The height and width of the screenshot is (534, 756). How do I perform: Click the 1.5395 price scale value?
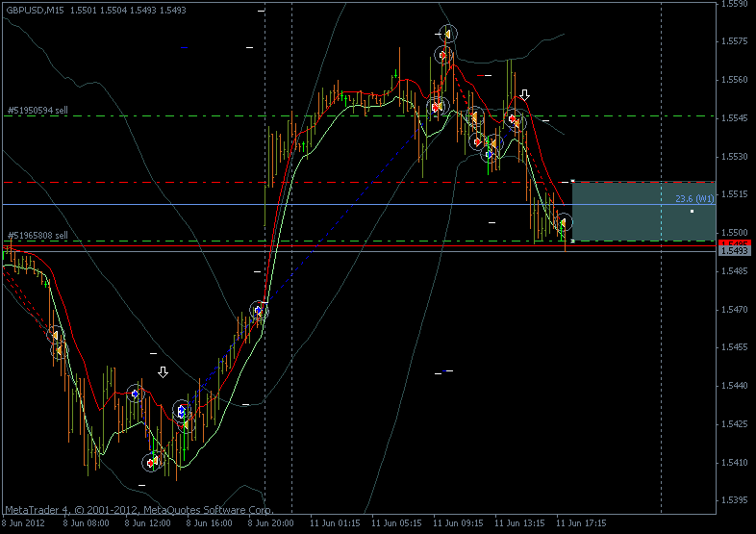click(x=734, y=500)
